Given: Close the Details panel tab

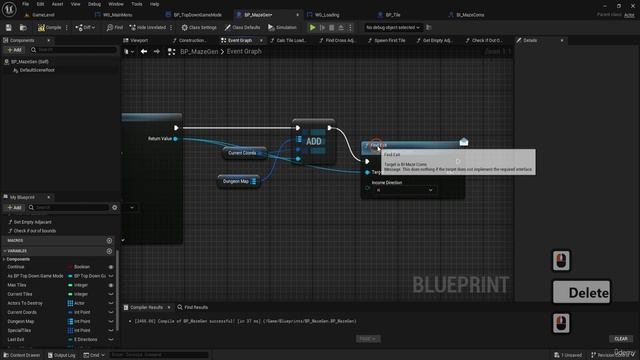Looking at the screenshot, I should coord(562,40).
